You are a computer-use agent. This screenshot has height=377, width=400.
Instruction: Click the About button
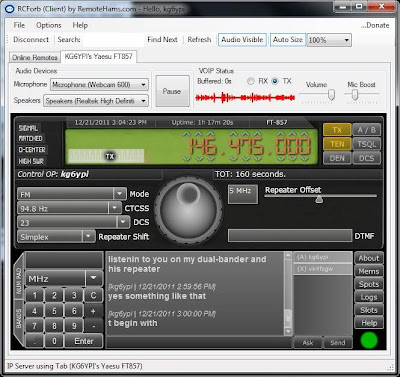[x=369, y=258]
